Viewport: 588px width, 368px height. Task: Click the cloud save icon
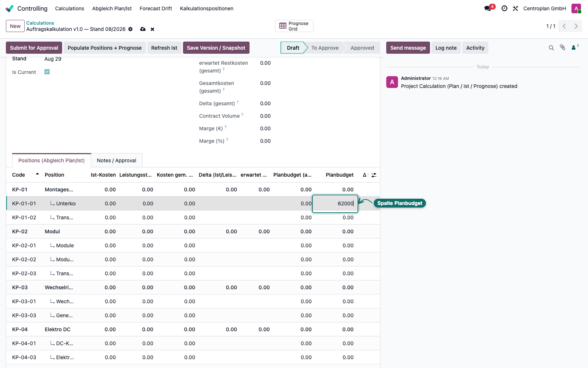click(143, 29)
